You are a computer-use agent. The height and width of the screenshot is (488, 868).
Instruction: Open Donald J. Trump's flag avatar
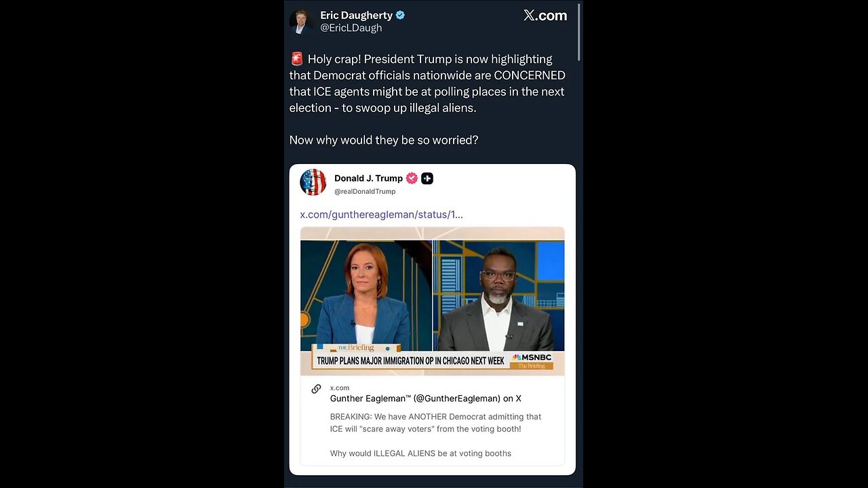313,182
